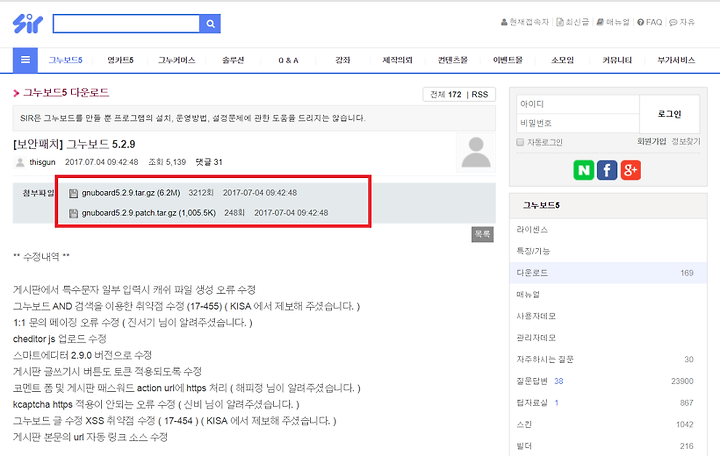Click the Naver login icon
The image size is (720, 456).
[584, 170]
